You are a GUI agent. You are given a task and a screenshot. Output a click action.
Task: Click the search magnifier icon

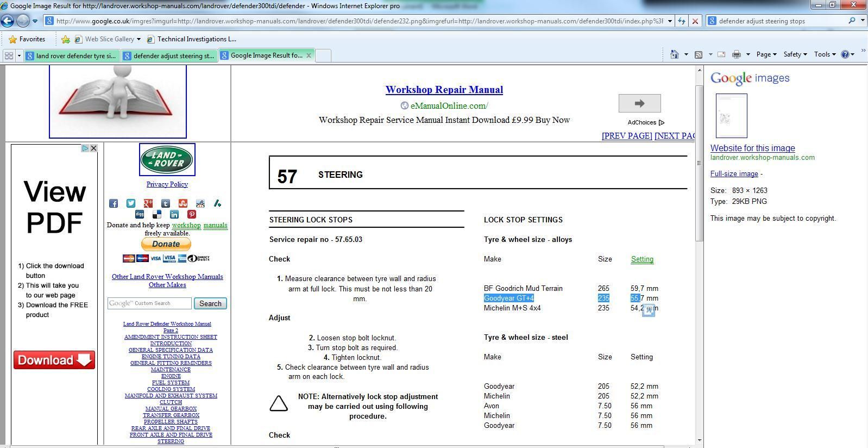click(852, 21)
